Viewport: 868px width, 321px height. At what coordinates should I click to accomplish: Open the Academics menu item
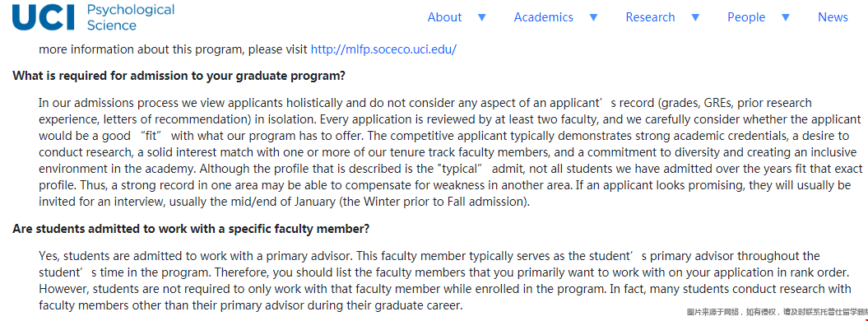pos(544,17)
